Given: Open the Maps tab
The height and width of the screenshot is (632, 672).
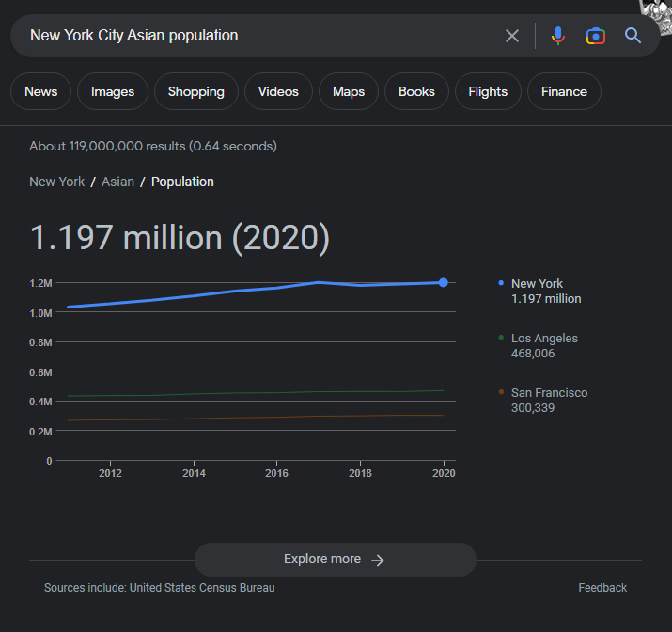Looking at the screenshot, I should (x=349, y=91).
